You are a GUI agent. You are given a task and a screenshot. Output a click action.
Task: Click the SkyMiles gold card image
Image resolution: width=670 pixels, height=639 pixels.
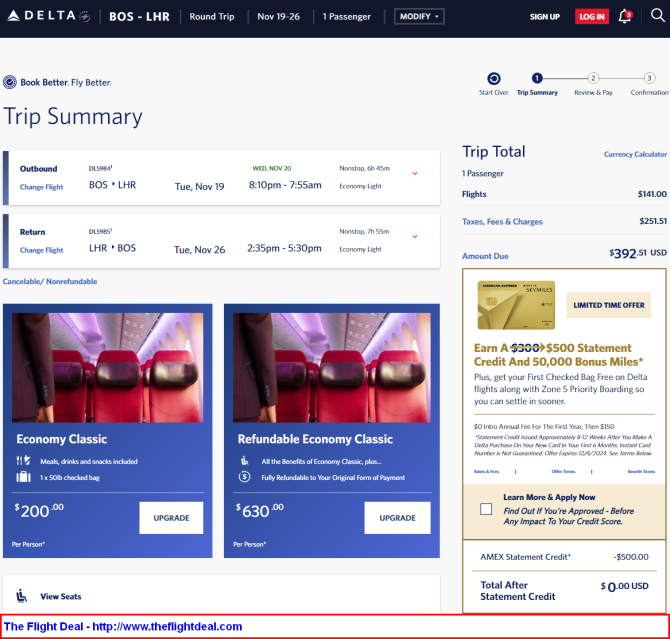(516, 305)
